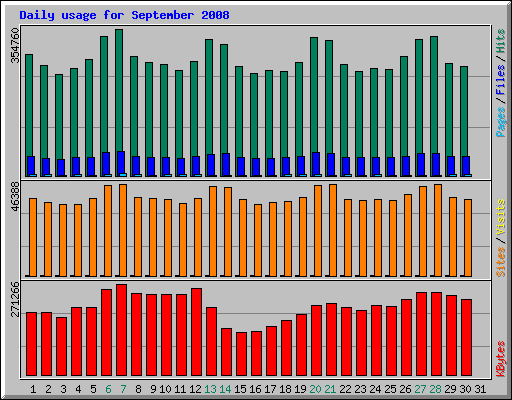Click the day 25 axis label
The image size is (512, 400).
[390, 389]
